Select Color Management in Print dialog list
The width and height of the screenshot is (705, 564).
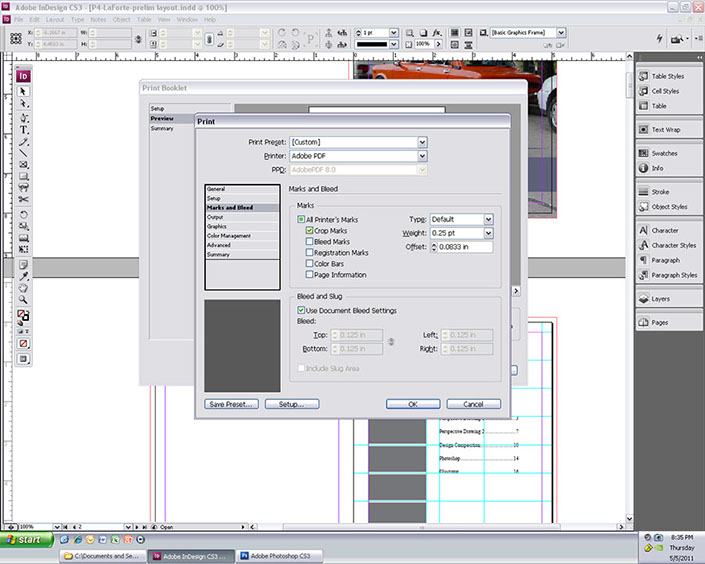pyautogui.click(x=242, y=236)
